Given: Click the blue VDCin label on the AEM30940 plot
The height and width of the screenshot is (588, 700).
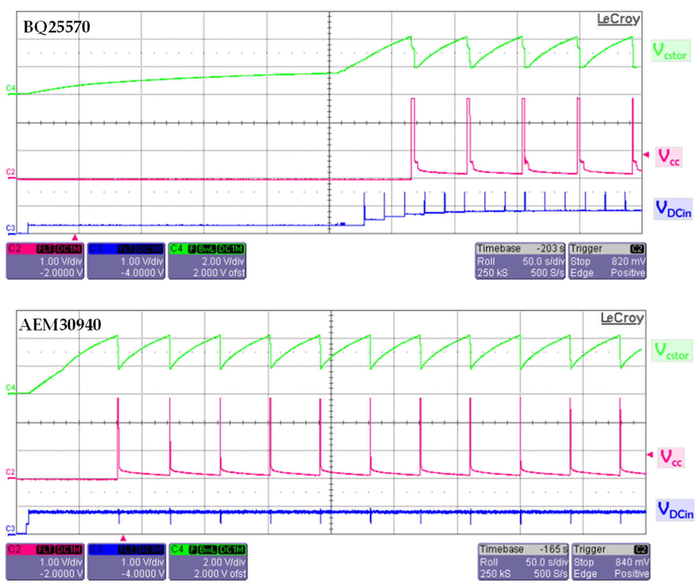Looking at the screenshot, I should 676,510.
